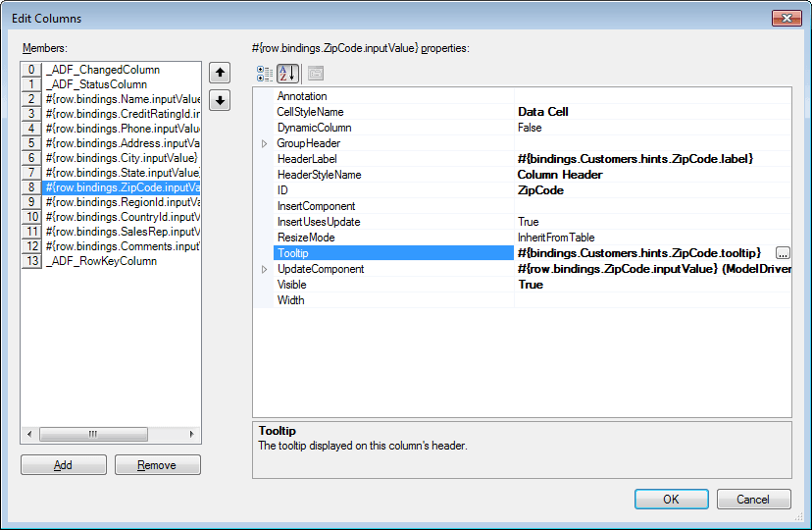Screen dimensions: 812x530
Task: Click the InheritFromTable value
Action: tap(556, 238)
